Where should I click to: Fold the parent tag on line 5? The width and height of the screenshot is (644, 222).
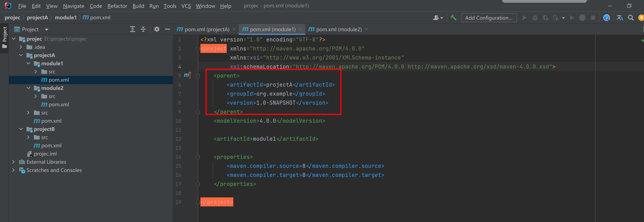(198, 76)
